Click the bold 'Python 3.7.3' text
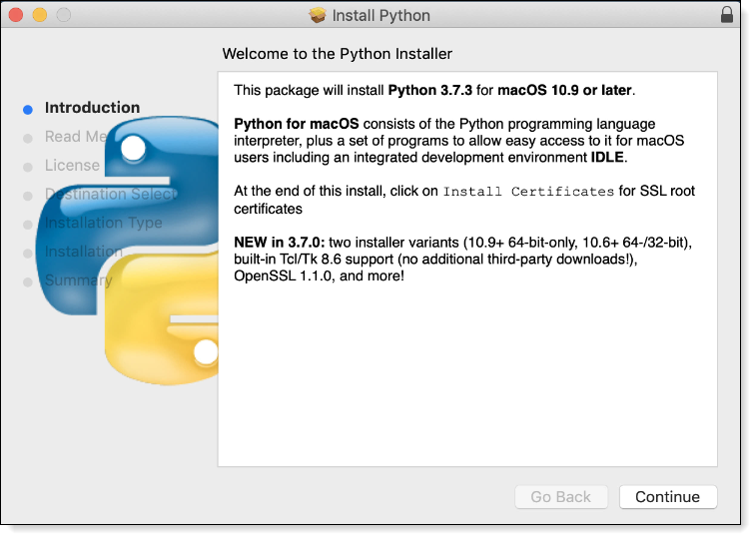This screenshot has height=540, width=756. [x=430, y=90]
